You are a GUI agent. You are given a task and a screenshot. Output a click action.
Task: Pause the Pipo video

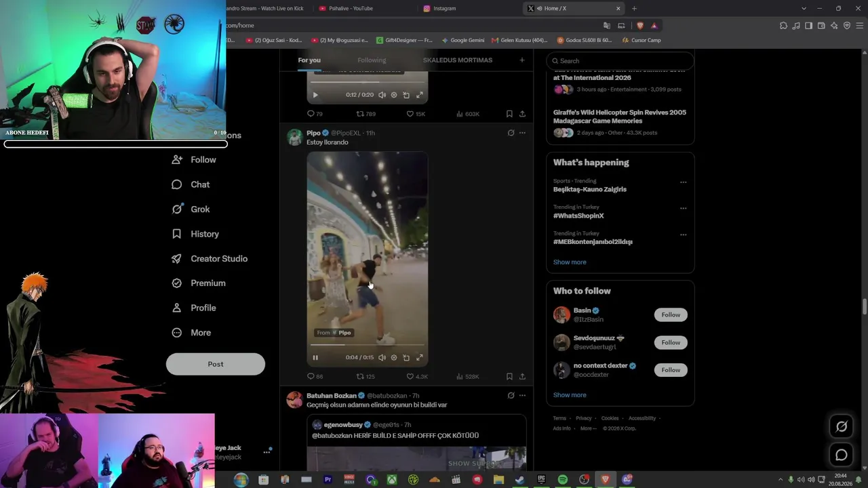click(315, 357)
